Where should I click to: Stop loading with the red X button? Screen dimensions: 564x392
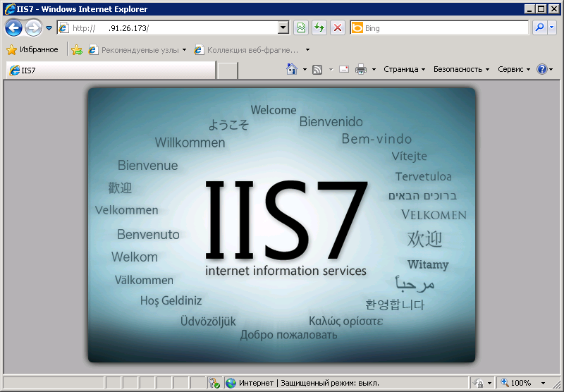pyautogui.click(x=338, y=27)
